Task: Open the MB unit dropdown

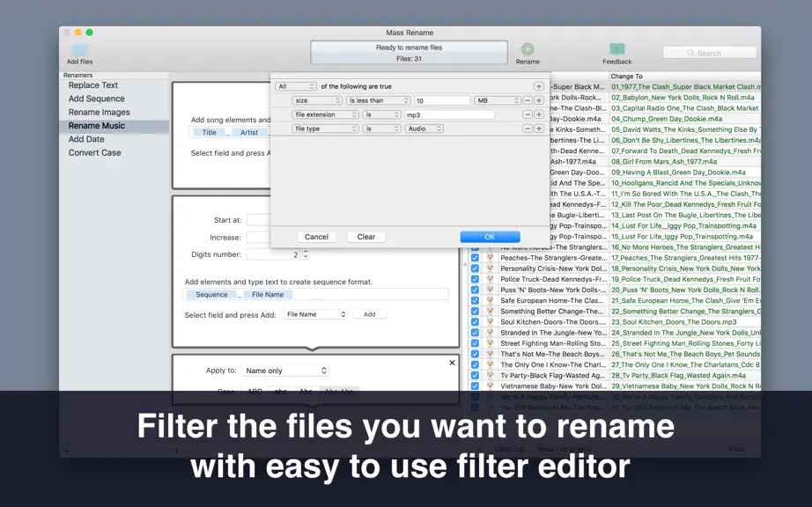Action: coord(497,100)
